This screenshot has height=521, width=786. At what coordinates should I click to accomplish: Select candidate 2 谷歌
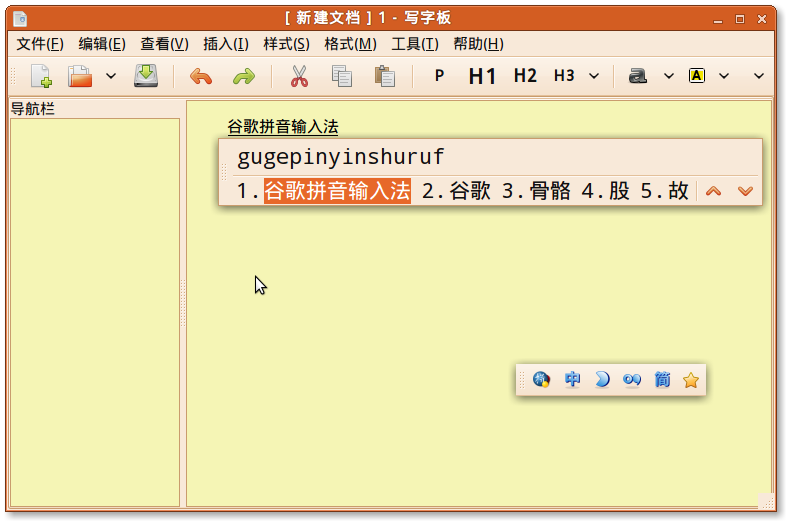[456, 191]
